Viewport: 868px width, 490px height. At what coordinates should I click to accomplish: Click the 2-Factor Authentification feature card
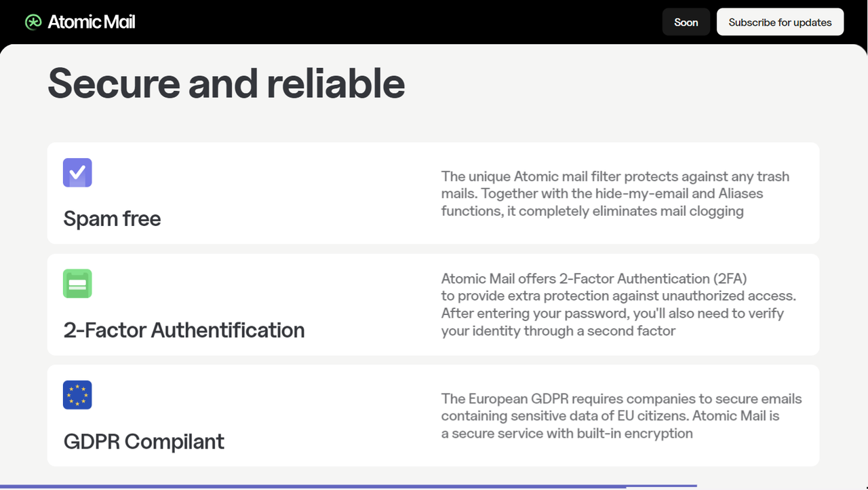pos(433,305)
